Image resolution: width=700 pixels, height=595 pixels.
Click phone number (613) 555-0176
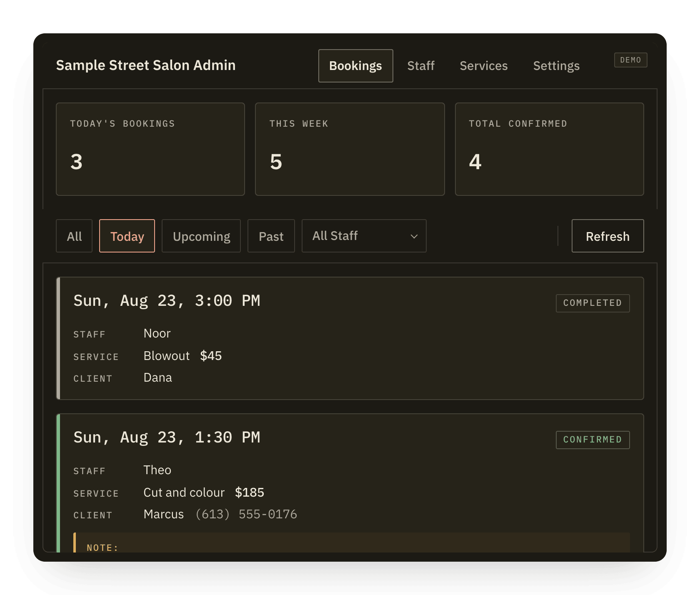[x=246, y=514]
